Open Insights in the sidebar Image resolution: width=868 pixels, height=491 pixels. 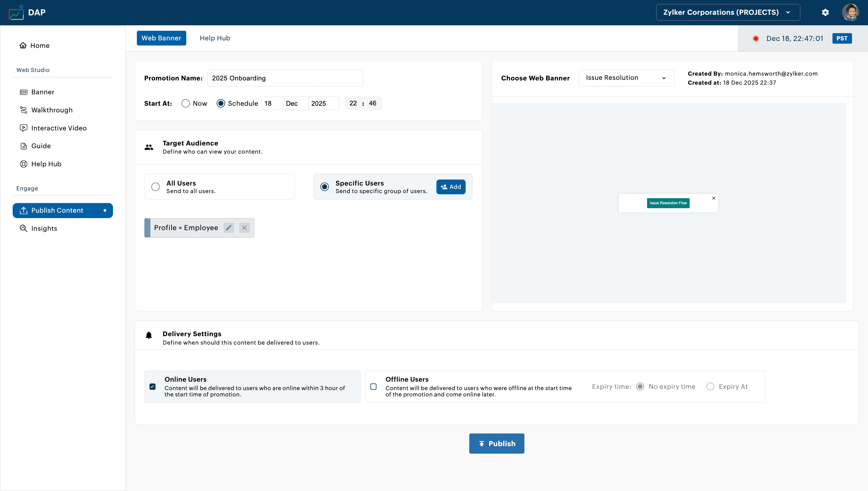point(44,228)
